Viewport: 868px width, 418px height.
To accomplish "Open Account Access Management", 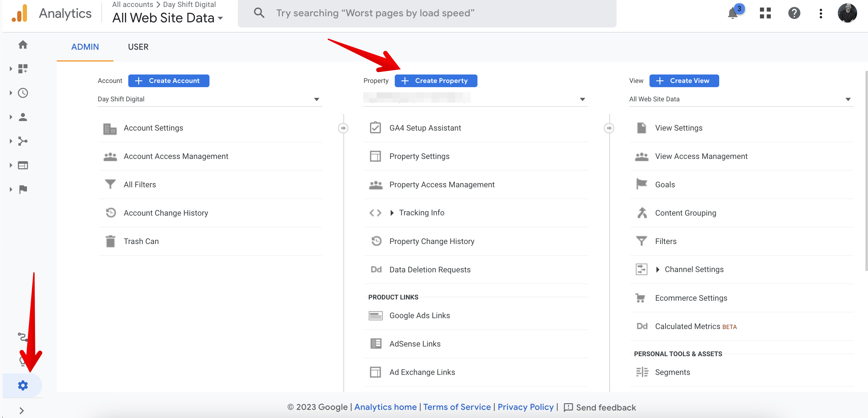I will (x=176, y=156).
